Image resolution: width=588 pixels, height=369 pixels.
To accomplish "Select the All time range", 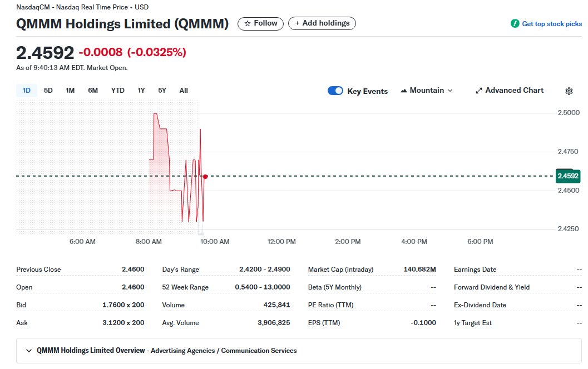I will click(x=184, y=91).
